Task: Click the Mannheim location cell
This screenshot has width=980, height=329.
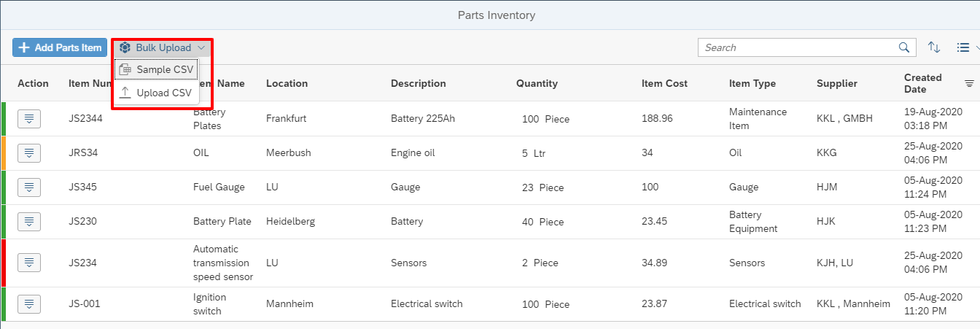Action: click(289, 304)
